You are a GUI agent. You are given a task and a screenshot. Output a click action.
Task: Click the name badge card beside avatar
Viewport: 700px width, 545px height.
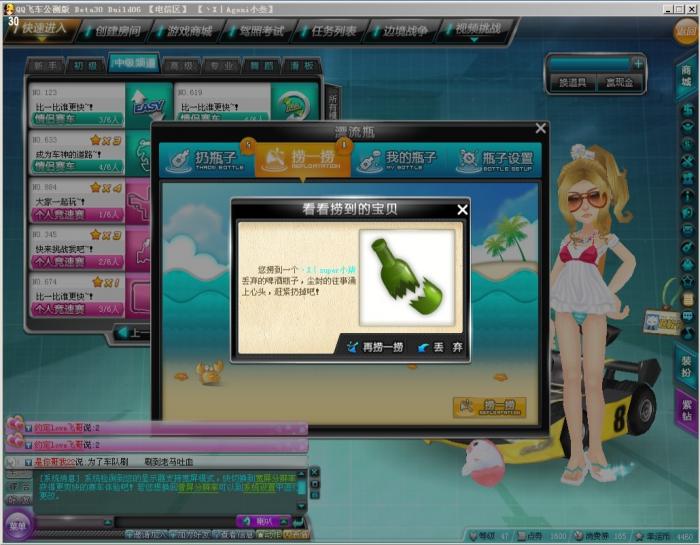coord(661,322)
